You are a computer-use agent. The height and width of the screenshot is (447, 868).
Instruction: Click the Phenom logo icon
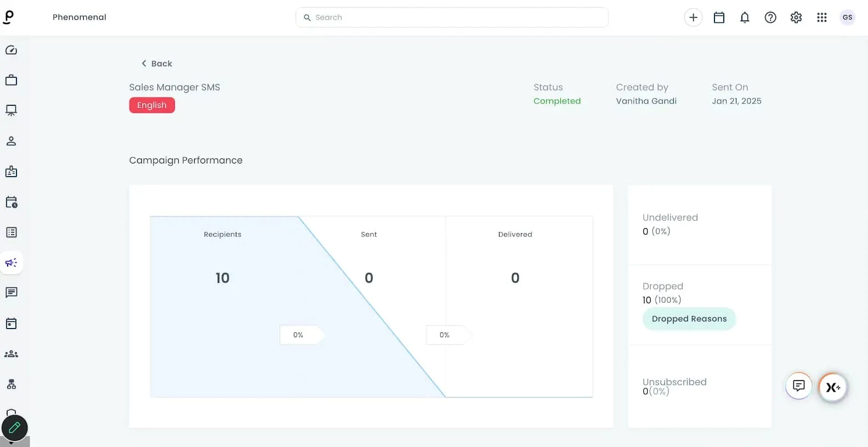click(9, 17)
